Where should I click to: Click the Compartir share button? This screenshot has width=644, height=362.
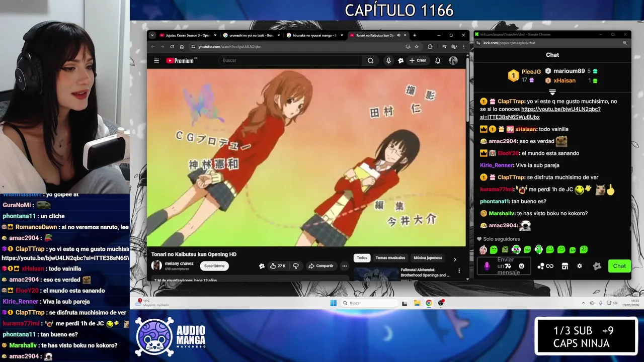click(321, 266)
